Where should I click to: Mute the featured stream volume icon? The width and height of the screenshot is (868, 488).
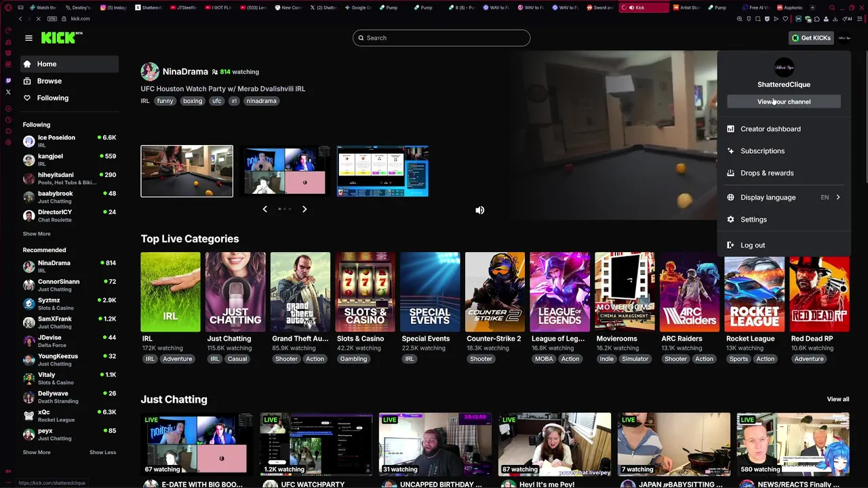[x=480, y=210]
